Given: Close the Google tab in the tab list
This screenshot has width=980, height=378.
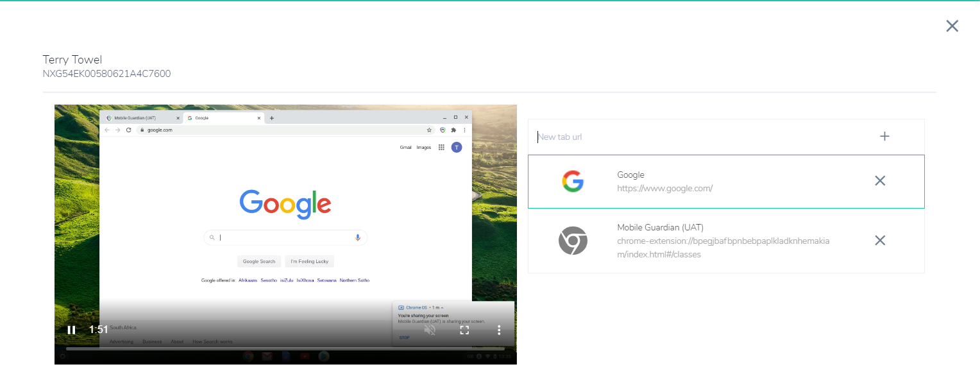Looking at the screenshot, I should 880,181.
